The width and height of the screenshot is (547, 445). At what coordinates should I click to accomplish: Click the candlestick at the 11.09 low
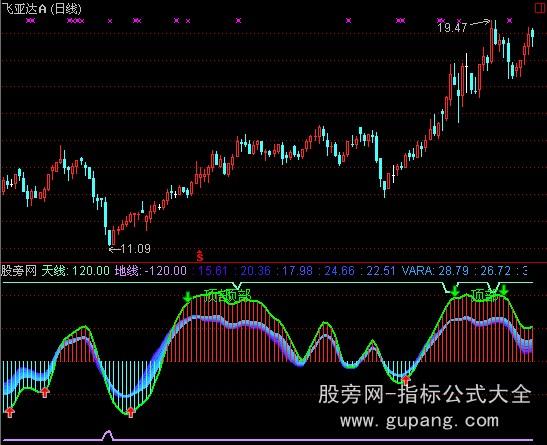coord(110,237)
